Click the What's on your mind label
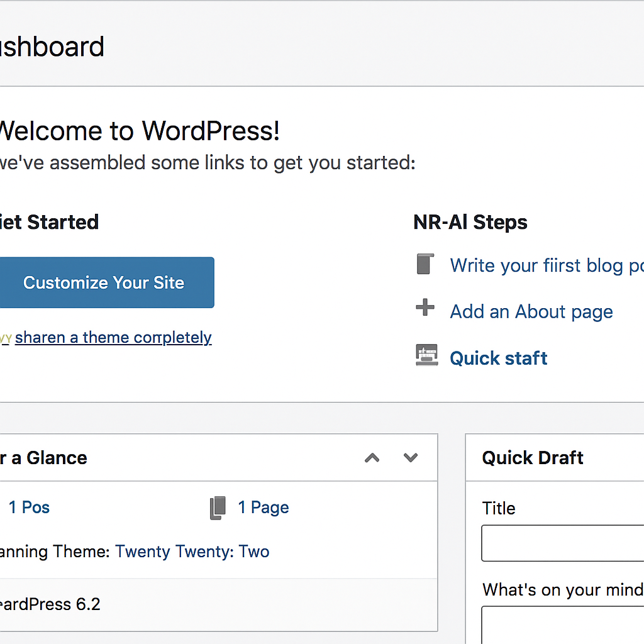Screen dimensions: 644x644 (x=563, y=590)
